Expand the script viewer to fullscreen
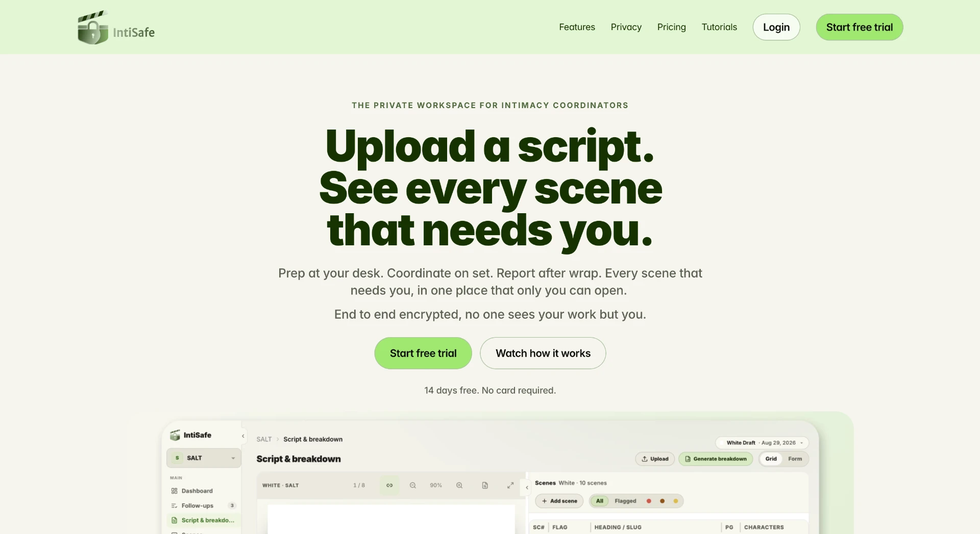Viewport: 980px width, 534px height. point(510,485)
